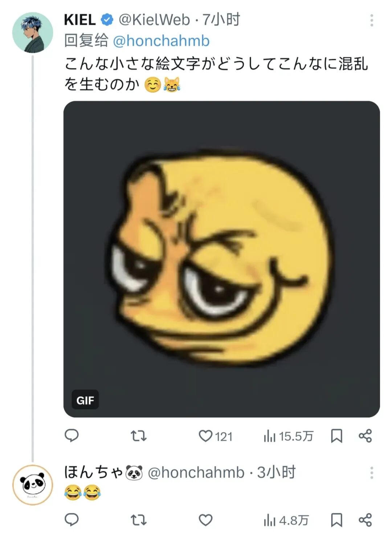Open KIEL's profile avatar

[x=33, y=33]
